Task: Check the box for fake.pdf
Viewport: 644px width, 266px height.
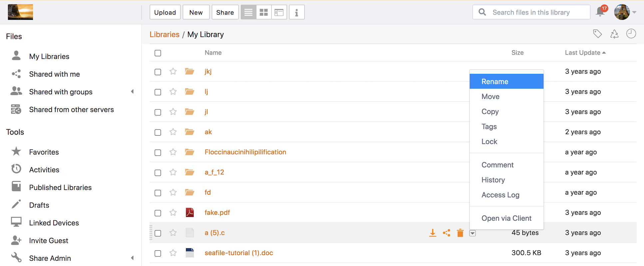Action: click(158, 213)
